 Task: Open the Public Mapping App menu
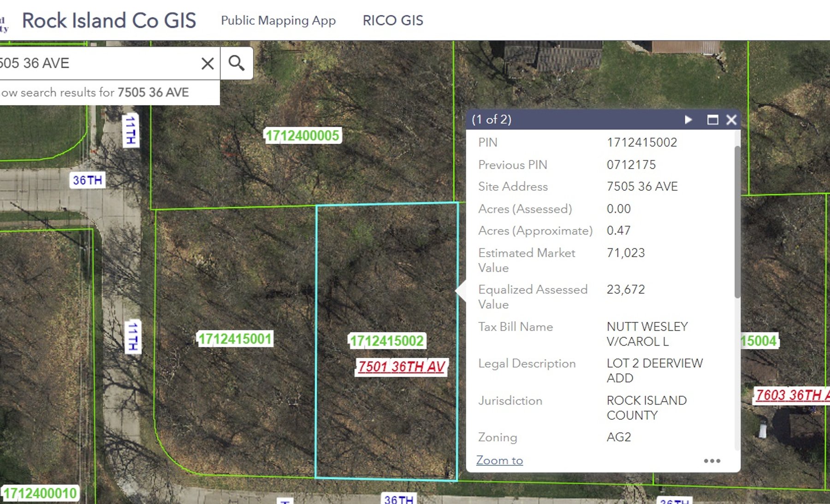278,20
